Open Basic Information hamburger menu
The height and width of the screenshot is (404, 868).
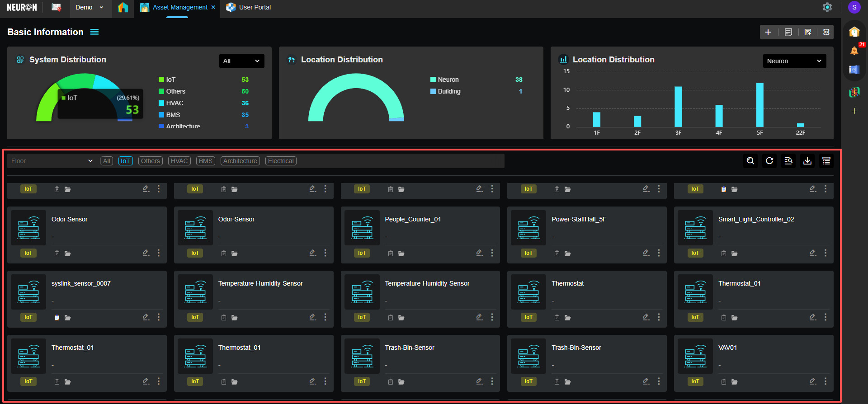click(x=94, y=32)
